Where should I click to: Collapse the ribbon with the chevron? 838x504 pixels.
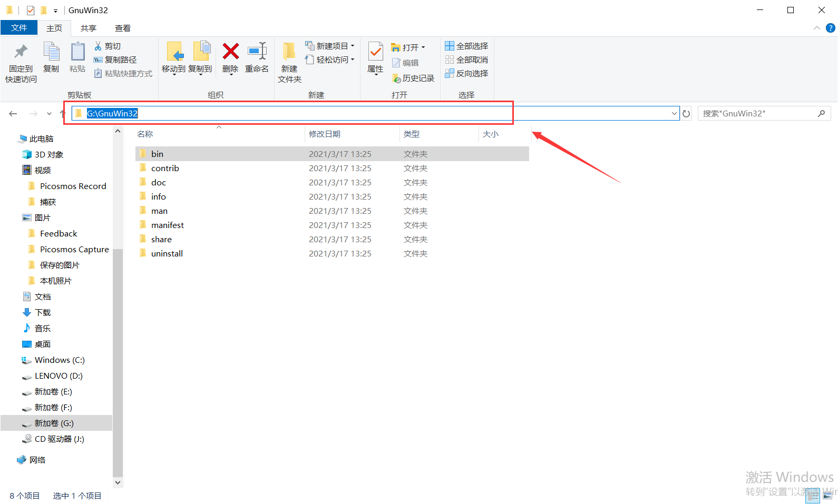[817, 28]
